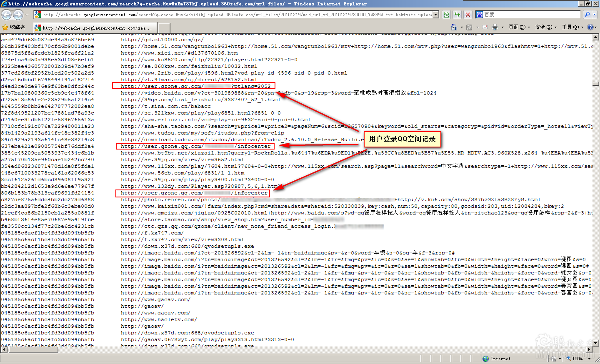Click the URL http://www.haoletv.com/
The height and width of the screenshot is (364, 600).
click(159, 319)
